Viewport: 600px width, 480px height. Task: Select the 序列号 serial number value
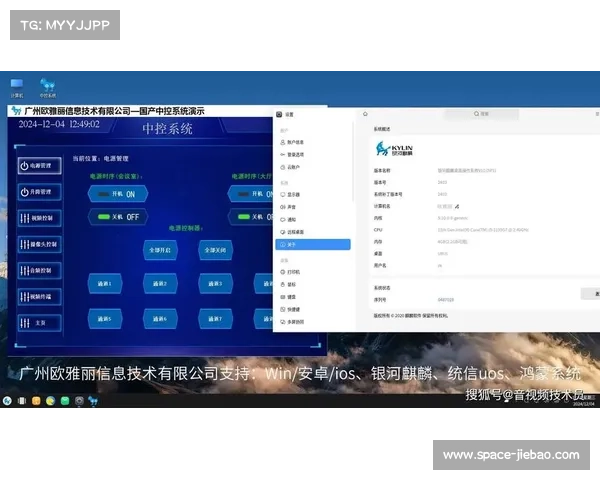(x=445, y=300)
